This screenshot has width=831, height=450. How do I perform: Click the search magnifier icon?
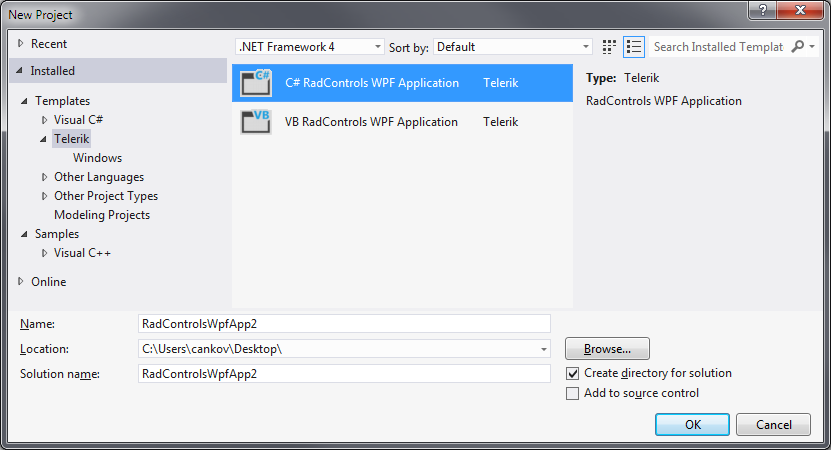pos(797,47)
